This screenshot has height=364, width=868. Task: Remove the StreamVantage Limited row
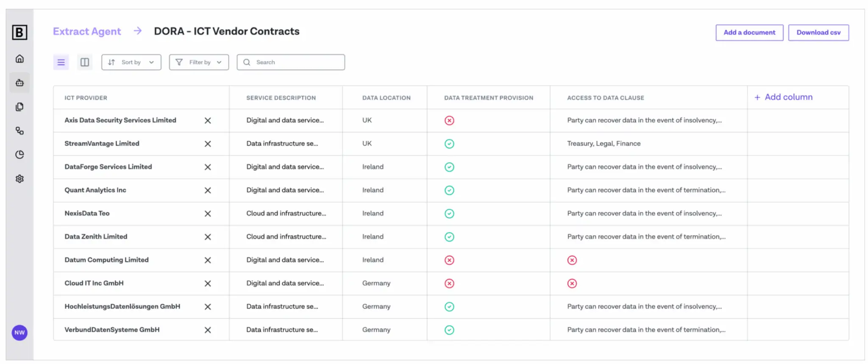[208, 144]
